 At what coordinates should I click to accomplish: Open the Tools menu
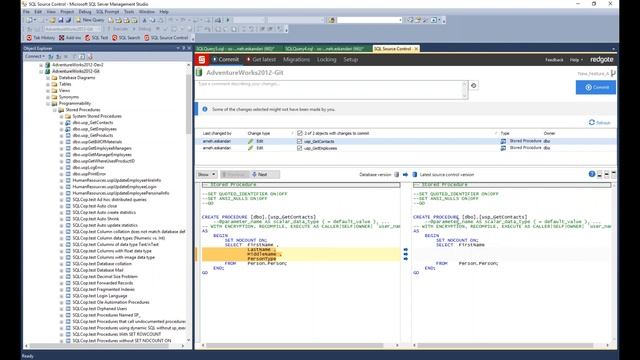129,12
